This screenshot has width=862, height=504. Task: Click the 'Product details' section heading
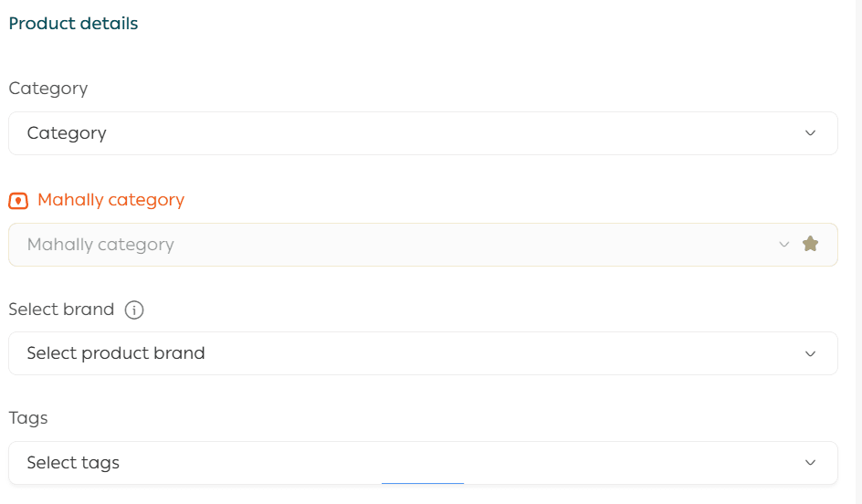point(73,24)
